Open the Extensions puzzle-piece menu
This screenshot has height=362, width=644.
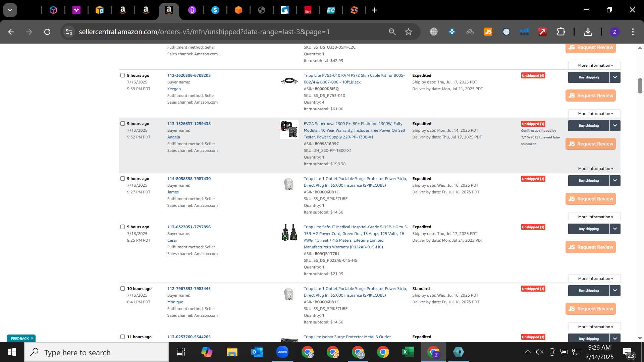561,32
